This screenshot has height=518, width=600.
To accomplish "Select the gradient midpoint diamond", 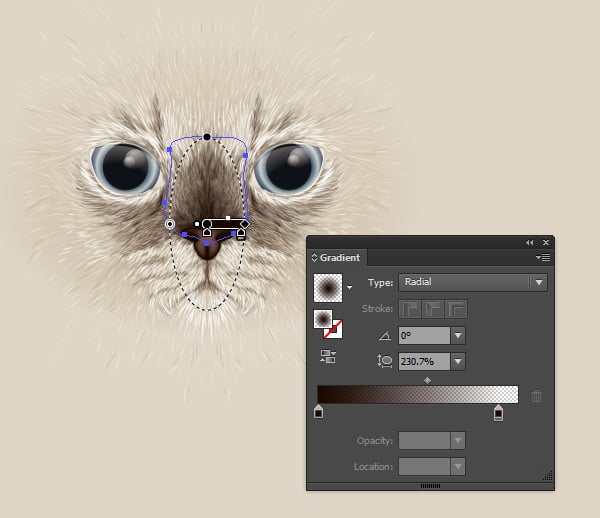I will [x=427, y=380].
